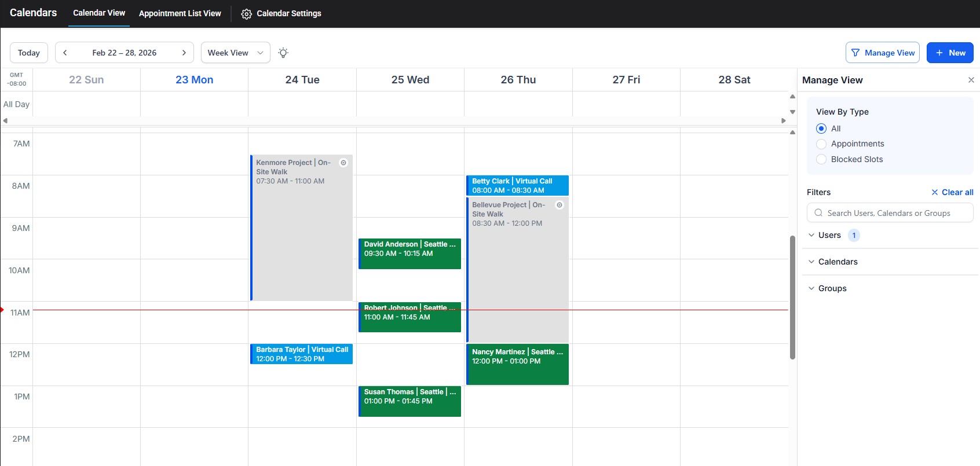Select the Blocked Slots radio option
This screenshot has height=466, width=980.
tap(821, 159)
